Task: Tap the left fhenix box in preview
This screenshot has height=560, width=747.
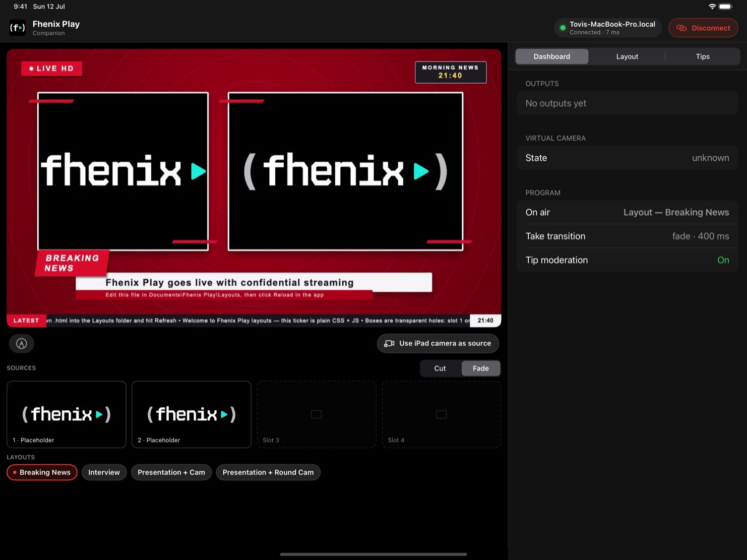Action: (x=123, y=171)
